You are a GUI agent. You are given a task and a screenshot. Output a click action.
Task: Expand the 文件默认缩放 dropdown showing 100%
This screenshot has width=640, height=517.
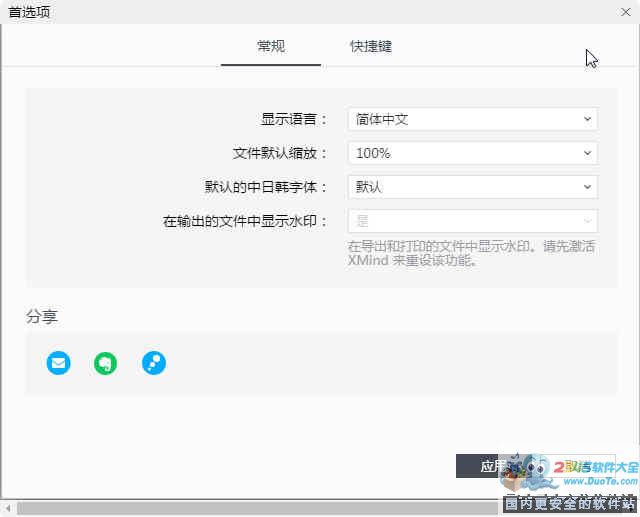[x=472, y=153]
